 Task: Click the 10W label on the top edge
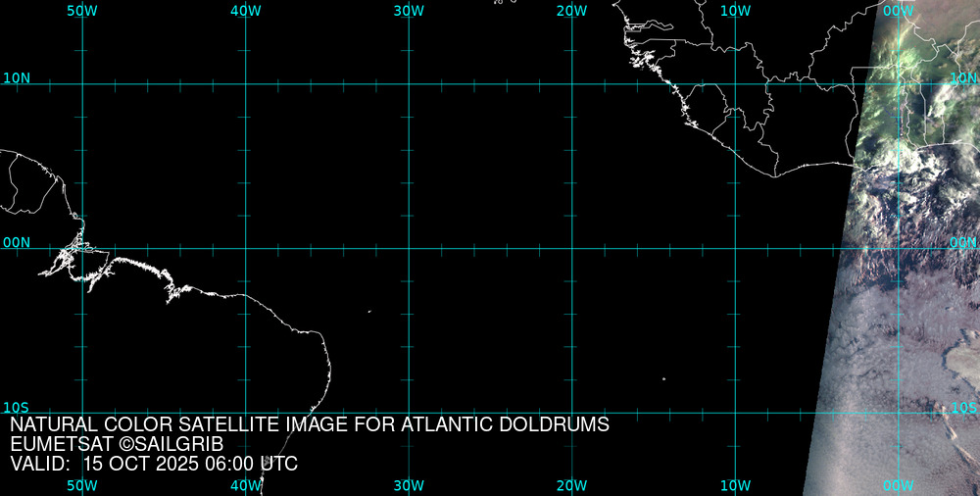(x=735, y=11)
